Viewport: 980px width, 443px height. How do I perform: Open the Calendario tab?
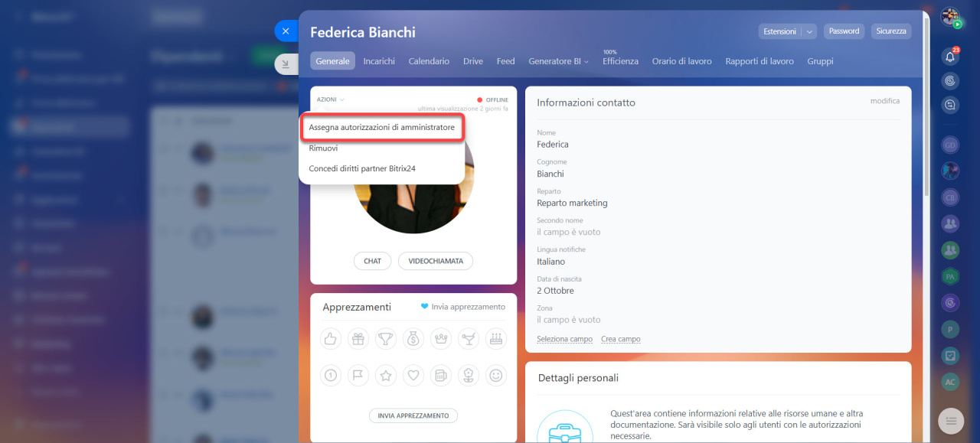point(429,61)
